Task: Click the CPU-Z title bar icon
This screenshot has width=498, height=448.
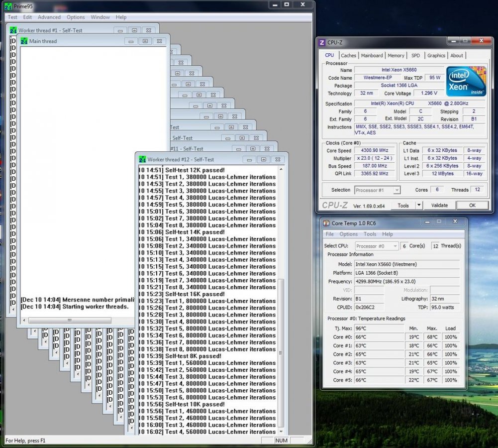Action: [x=322, y=43]
